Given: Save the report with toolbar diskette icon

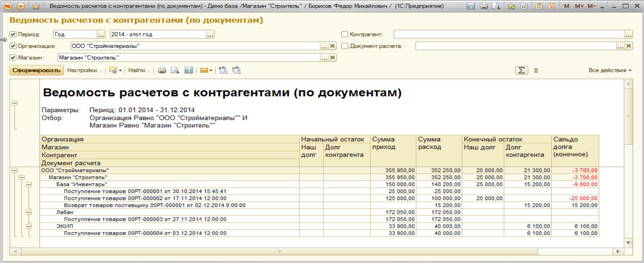Looking at the screenshot, I should pyautogui.click(x=188, y=70).
